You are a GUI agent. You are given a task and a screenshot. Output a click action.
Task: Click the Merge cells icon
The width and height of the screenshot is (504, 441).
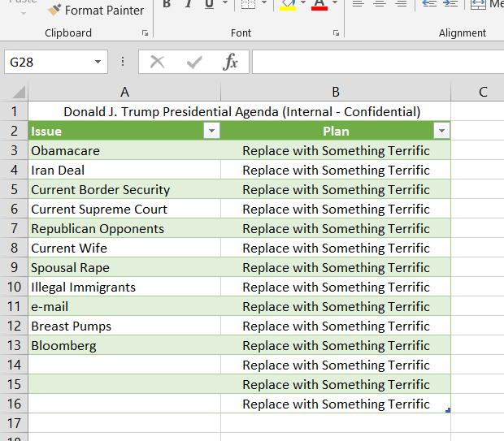pos(478,5)
